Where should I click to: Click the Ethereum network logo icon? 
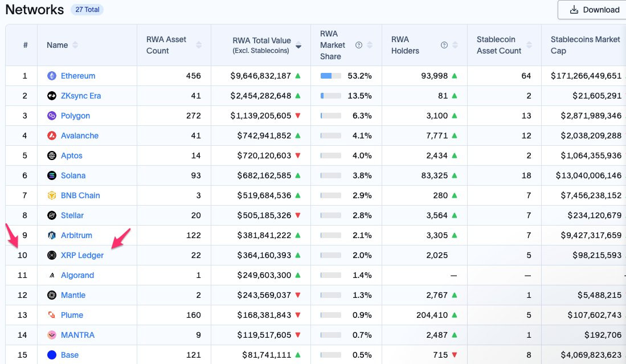click(52, 76)
